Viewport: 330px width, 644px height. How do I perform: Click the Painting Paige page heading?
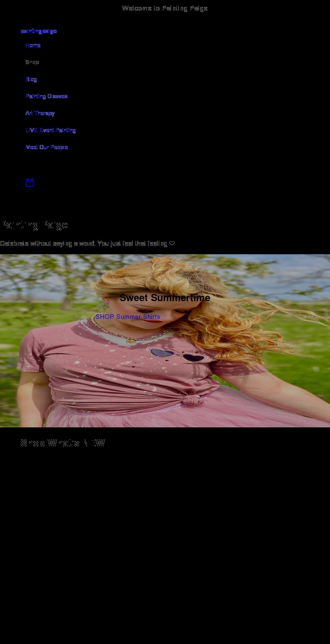pyautogui.click(x=34, y=225)
